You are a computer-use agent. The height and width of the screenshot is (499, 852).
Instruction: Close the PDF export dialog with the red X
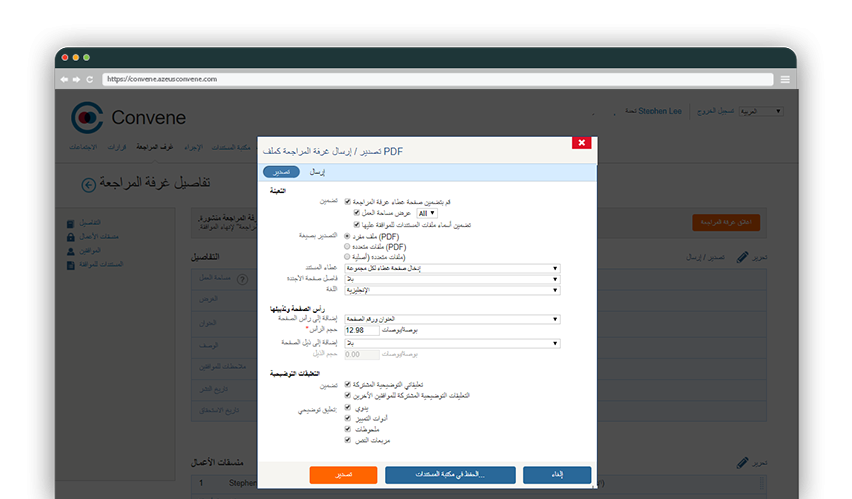pyautogui.click(x=581, y=142)
